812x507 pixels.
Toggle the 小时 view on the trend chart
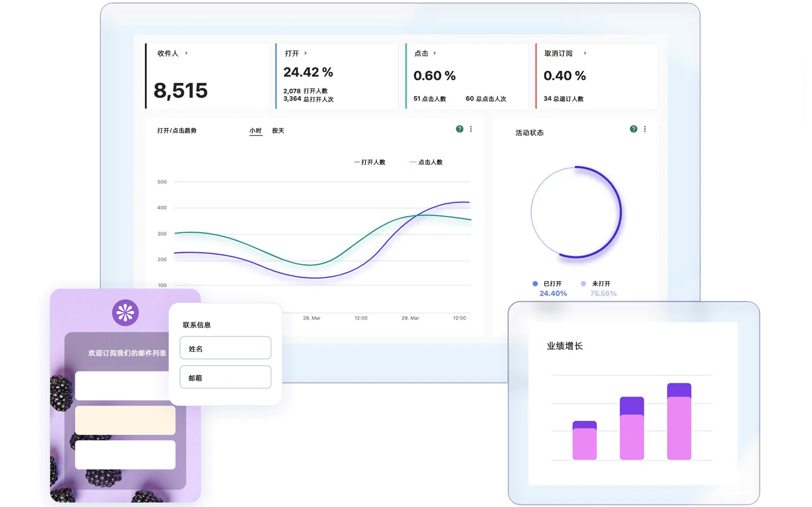[255, 131]
